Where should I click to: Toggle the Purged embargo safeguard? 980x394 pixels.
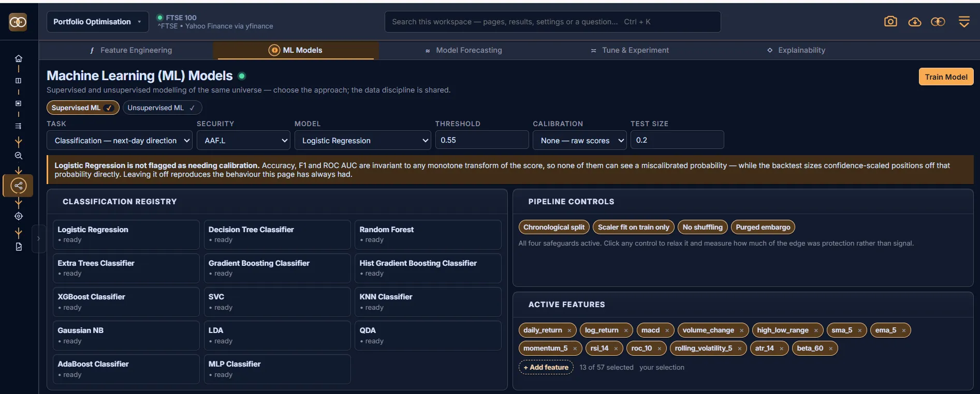(763, 227)
